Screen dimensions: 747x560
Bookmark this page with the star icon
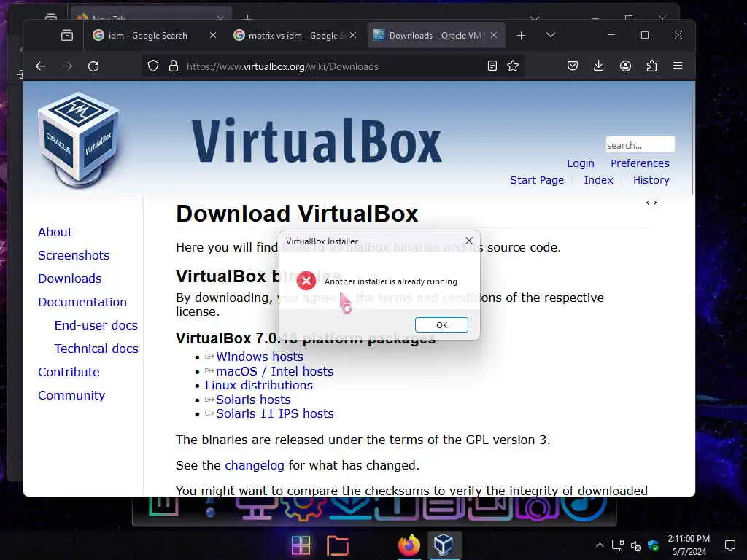click(x=513, y=66)
